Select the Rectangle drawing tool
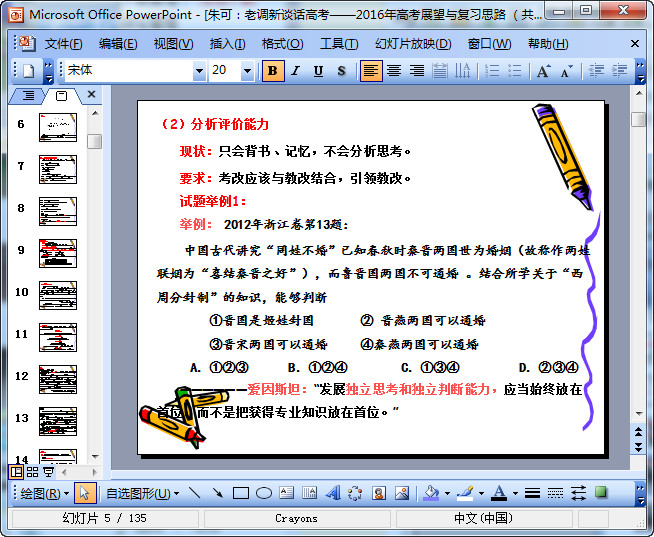This screenshot has width=654, height=537. pos(241,494)
